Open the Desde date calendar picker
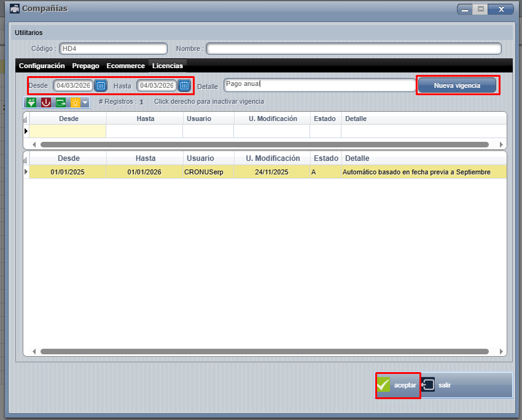The image size is (522, 420). 101,85
